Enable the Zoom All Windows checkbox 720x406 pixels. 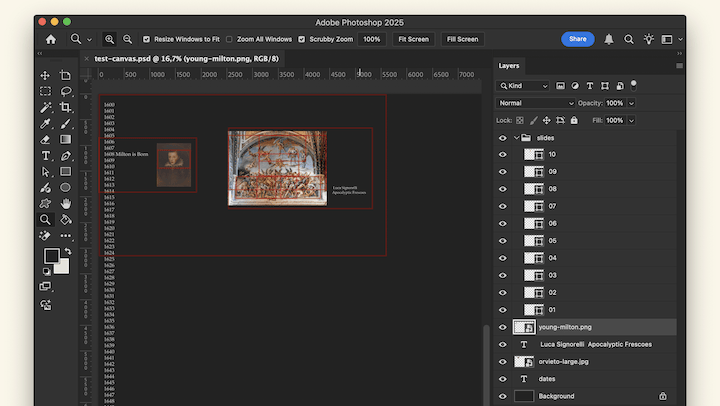[x=229, y=39]
